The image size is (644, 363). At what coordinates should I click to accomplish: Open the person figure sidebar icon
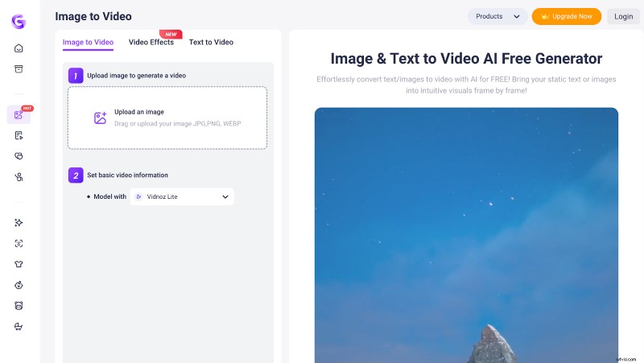click(19, 177)
